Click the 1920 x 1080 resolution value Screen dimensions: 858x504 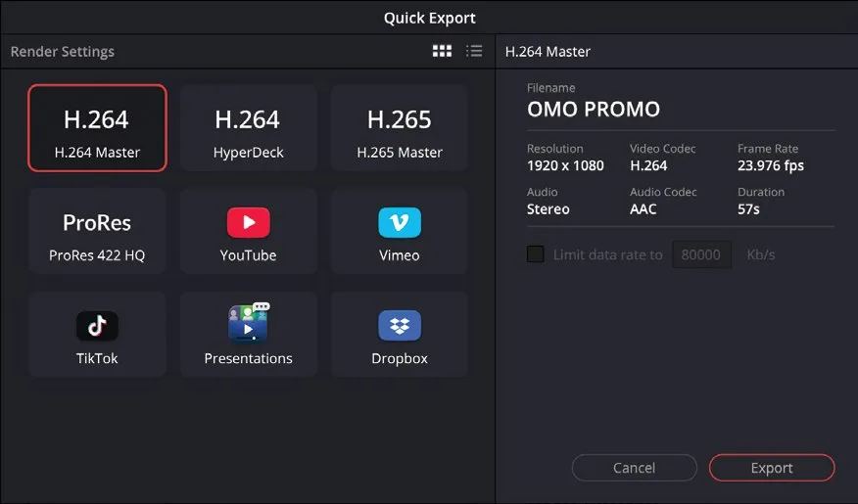tap(565, 165)
